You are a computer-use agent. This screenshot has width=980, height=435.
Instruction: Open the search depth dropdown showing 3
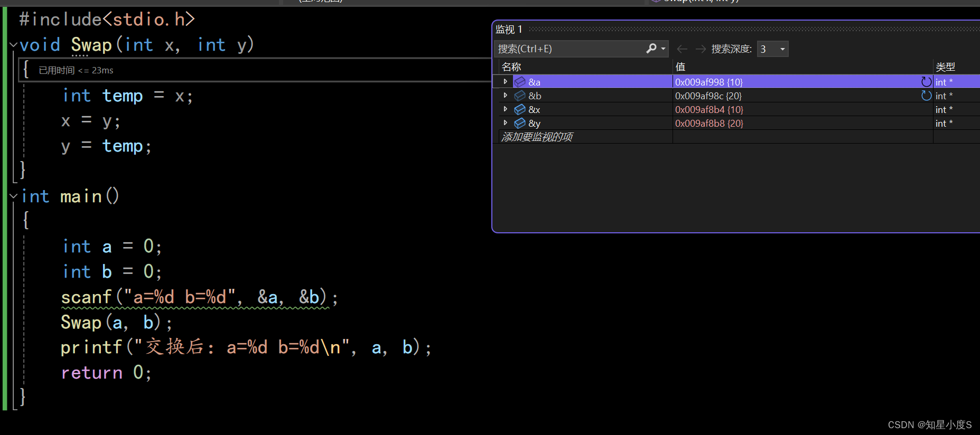(x=772, y=49)
